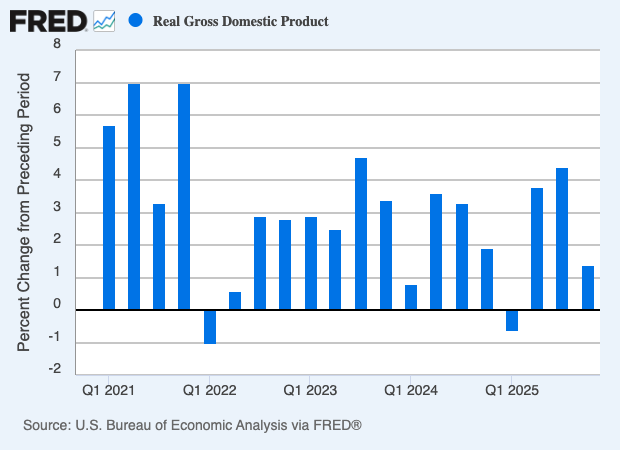Image resolution: width=620 pixels, height=450 pixels.
Task: Click the Q1 2022 x-axis label
Action: click(210, 388)
